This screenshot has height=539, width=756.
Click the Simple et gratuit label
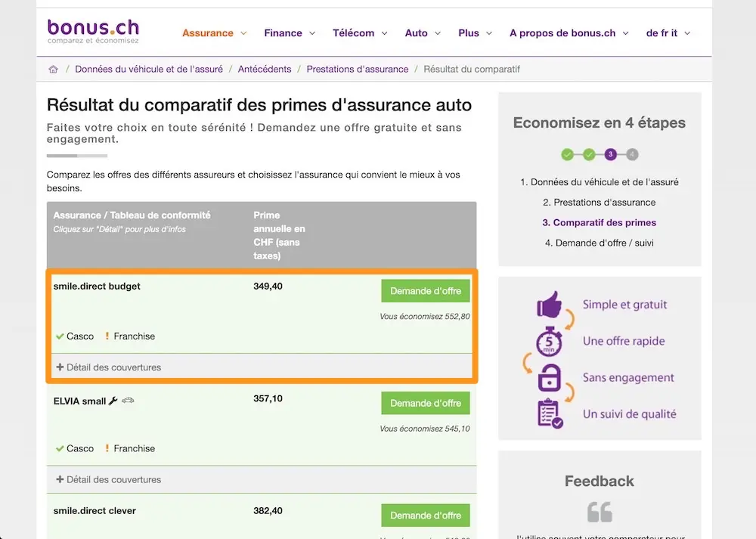pyautogui.click(x=625, y=305)
